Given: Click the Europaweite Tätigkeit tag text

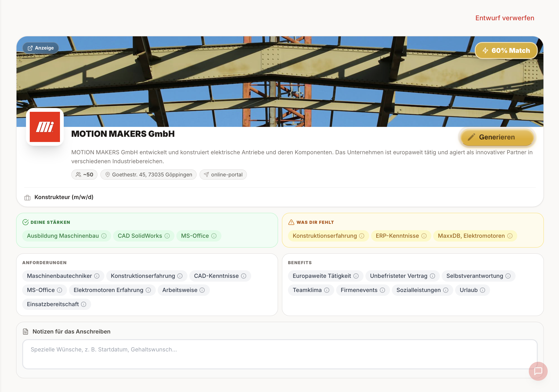Looking at the screenshot, I should pyautogui.click(x=322, y=276).
